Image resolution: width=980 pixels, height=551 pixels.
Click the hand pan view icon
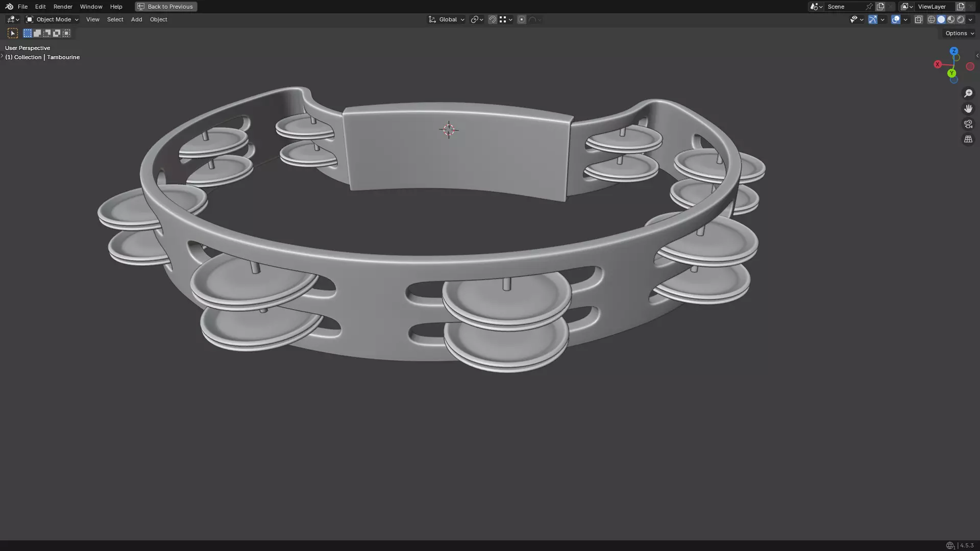coord(968,109)
